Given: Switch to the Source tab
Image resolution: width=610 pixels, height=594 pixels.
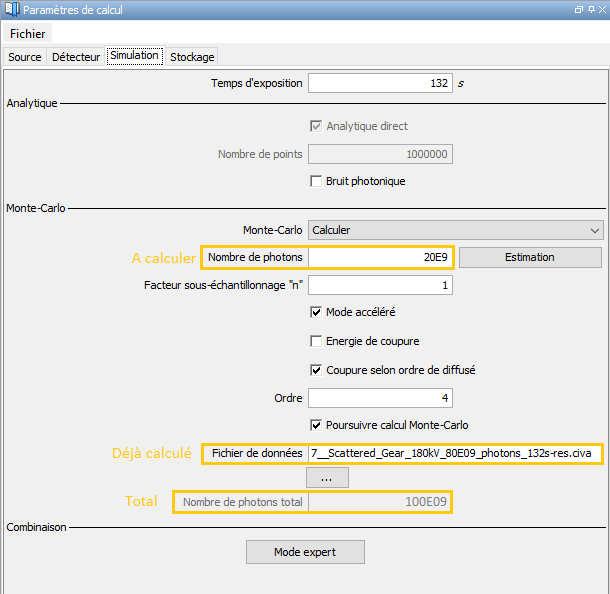Looking at the screenshot, I should (x=25, y=57).
